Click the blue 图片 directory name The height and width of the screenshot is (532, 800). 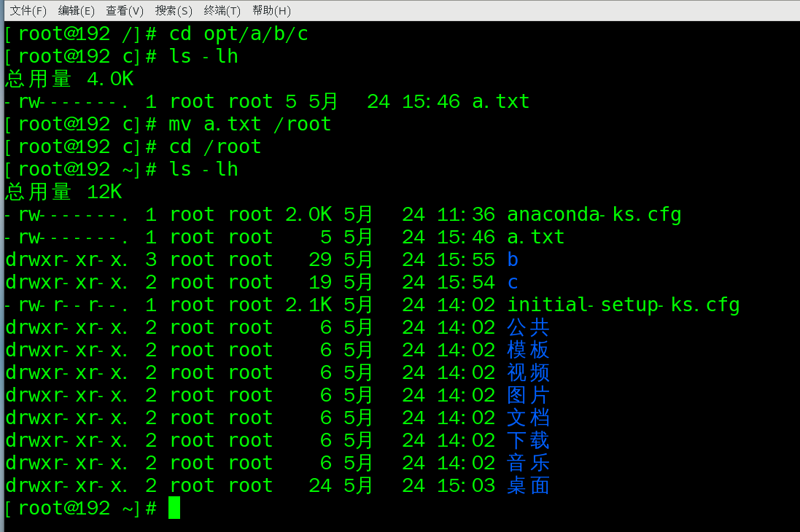[x=528, y=395]
